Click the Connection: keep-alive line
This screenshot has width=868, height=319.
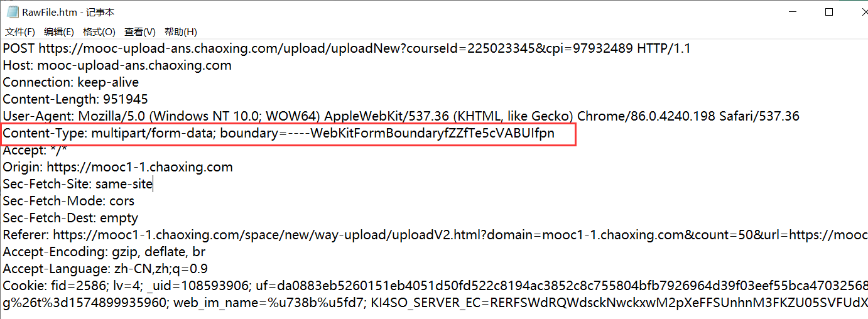click(71, 82)
